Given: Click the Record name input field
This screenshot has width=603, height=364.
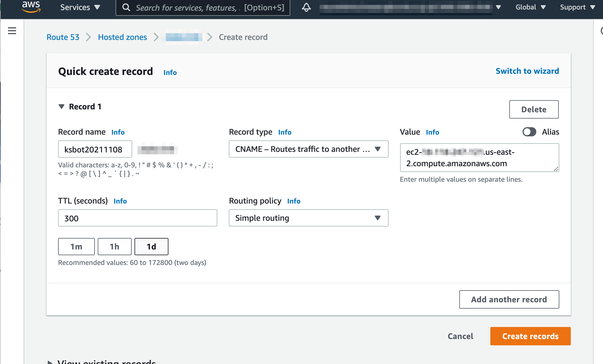Looking at the screenshot, I should pyautogui.click(x=95, y=149).
